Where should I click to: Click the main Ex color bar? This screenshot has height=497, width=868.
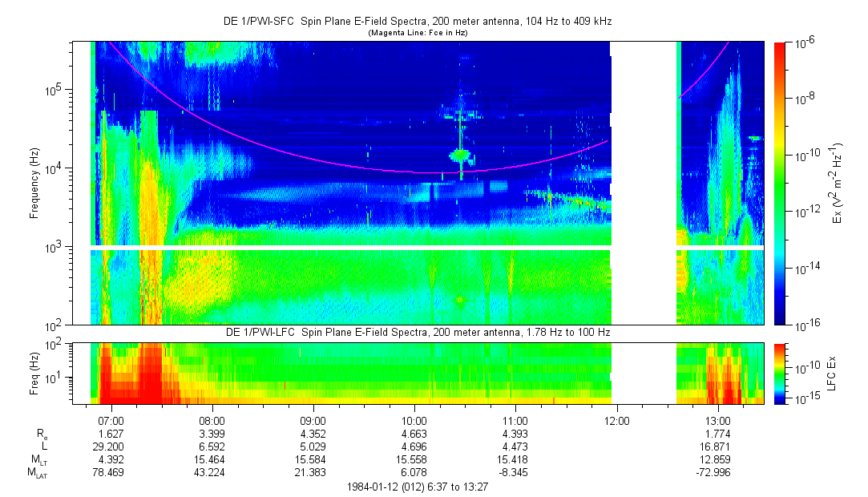click(x=780, y=183)
